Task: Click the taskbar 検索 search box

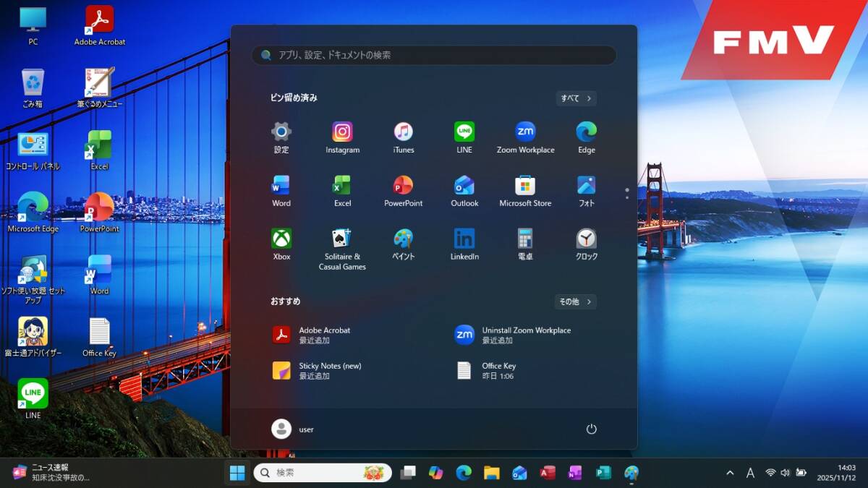Action: pyautogui.click(x=323, y=473)
